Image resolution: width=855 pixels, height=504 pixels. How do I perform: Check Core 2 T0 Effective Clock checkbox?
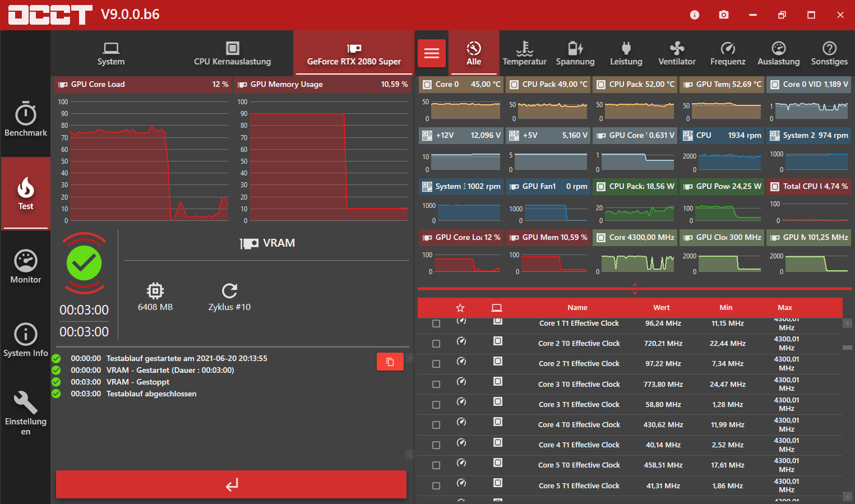(436, 344)
